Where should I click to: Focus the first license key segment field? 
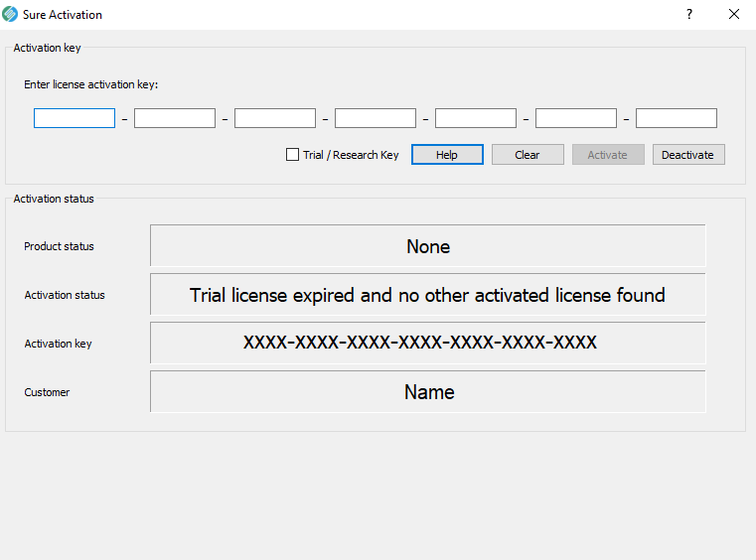tap(75, 118)
